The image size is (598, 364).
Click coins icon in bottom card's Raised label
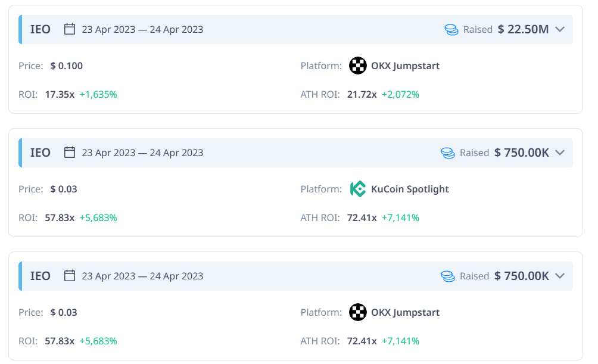[x=448, y=276]
